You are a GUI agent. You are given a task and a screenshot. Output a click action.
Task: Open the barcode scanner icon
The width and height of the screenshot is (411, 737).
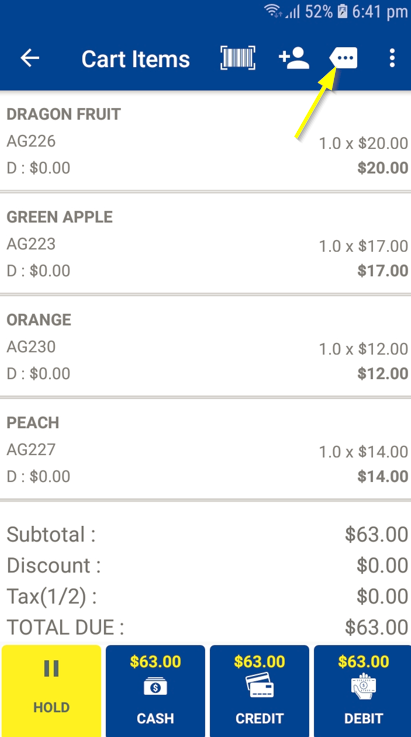tap(238, 58)
